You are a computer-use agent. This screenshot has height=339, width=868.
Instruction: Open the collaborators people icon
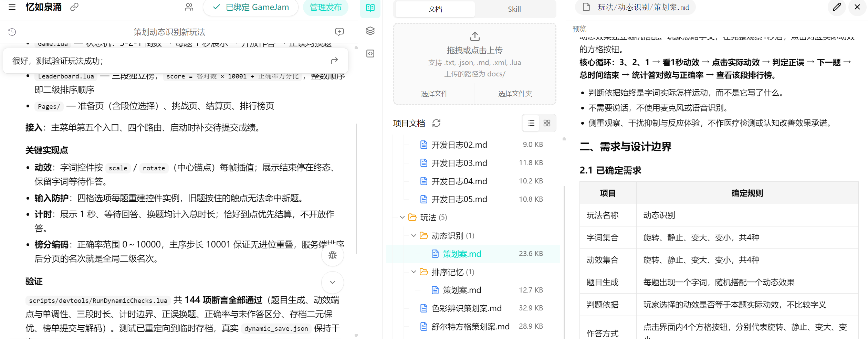coord(189,7)
